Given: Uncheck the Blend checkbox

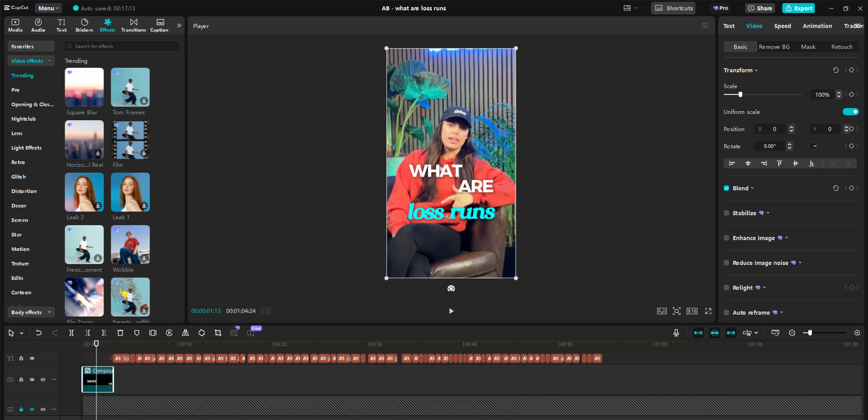Looking at the screenshot, I should (x=726, y=188).
